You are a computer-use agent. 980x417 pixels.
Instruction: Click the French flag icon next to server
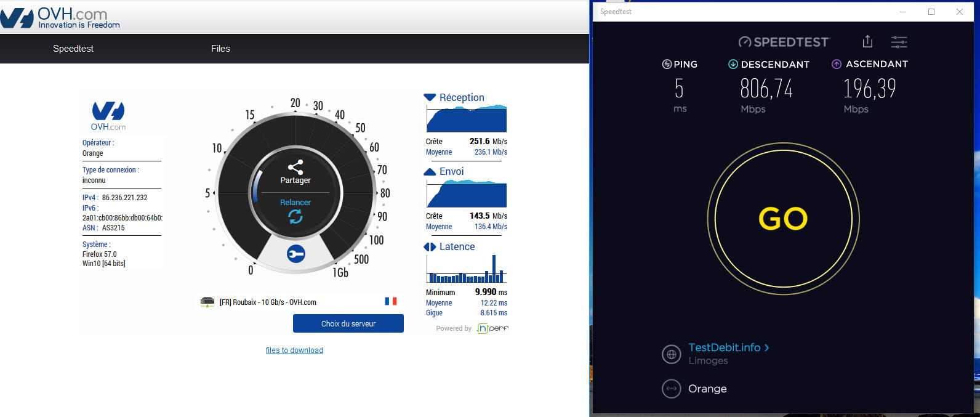[x=391, y=301]
